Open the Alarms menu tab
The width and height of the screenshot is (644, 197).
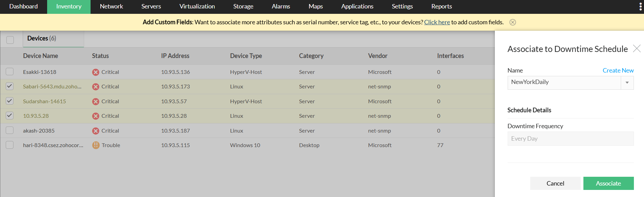281,6
